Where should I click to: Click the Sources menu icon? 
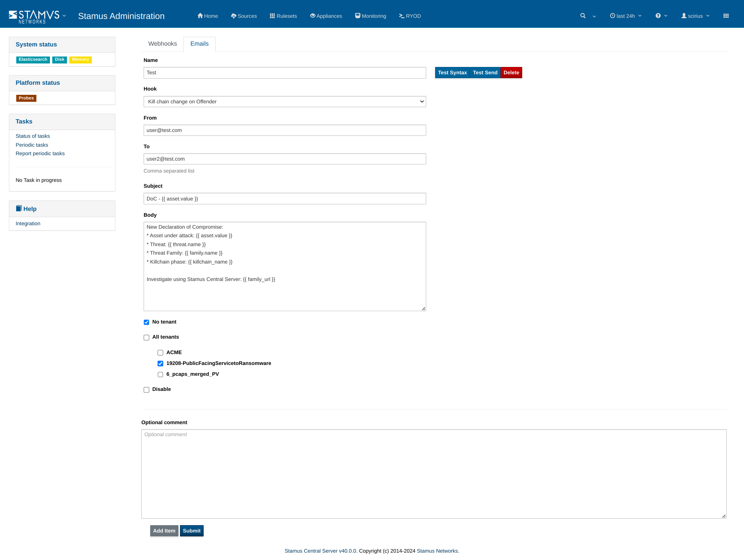233,16
